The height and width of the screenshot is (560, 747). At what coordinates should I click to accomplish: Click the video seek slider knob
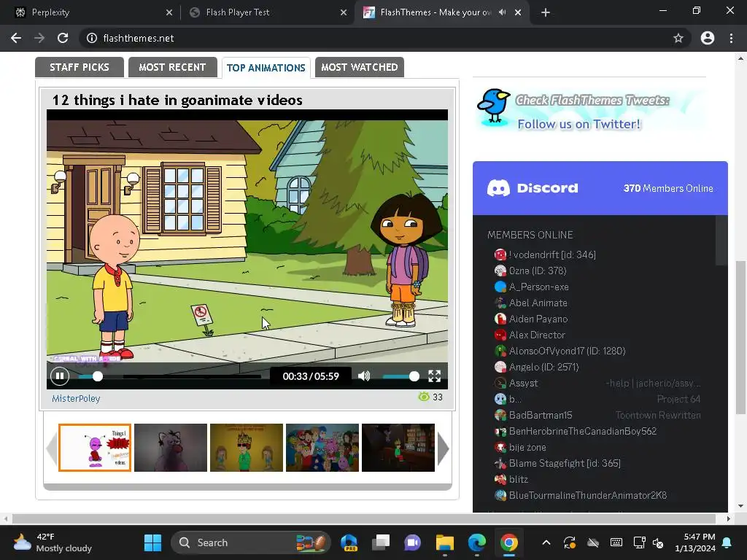(x=98, y=376)
